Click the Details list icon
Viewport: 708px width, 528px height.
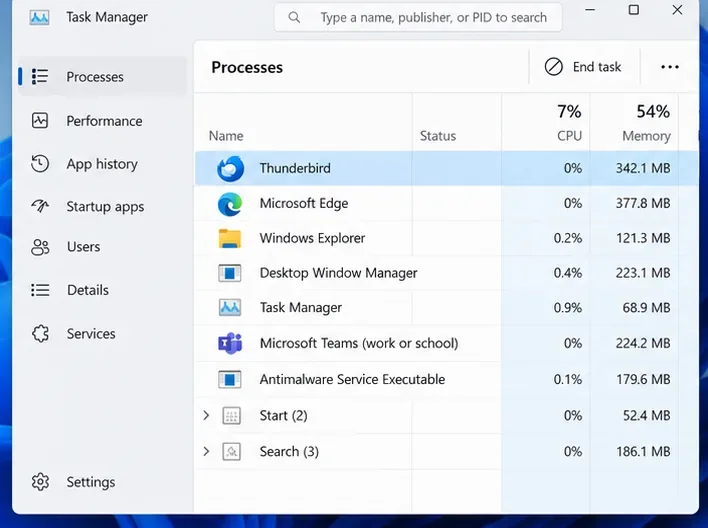[40, 290]
